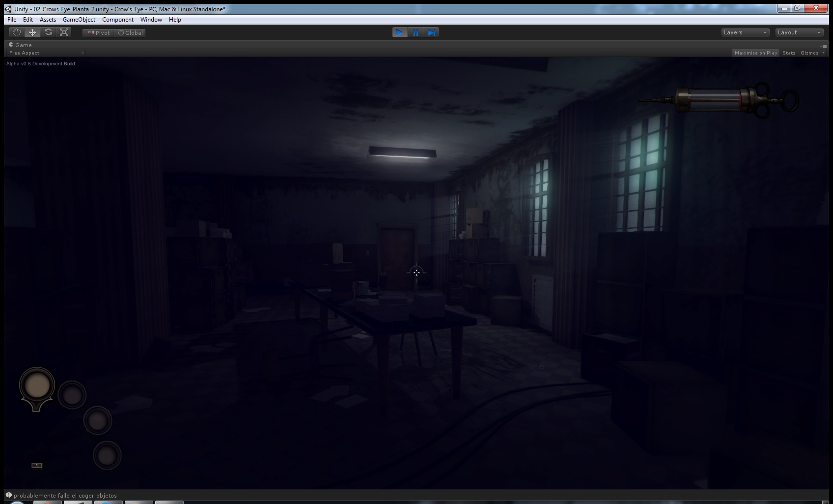The height and width of the screenshot is (504, 833).
Task: Toggle the Stats overlay
Action: click(789, 53)
